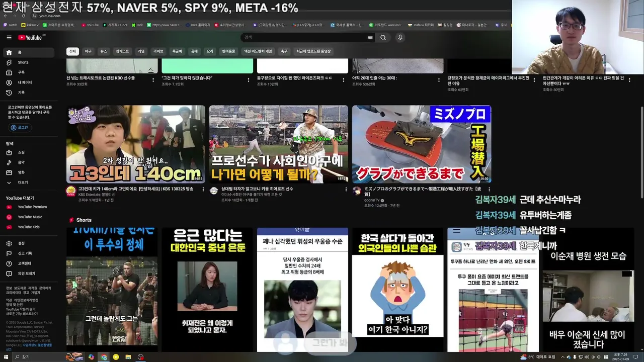Open options for "그건 제가 말하지 않겠습니다" video

point(248,79)
